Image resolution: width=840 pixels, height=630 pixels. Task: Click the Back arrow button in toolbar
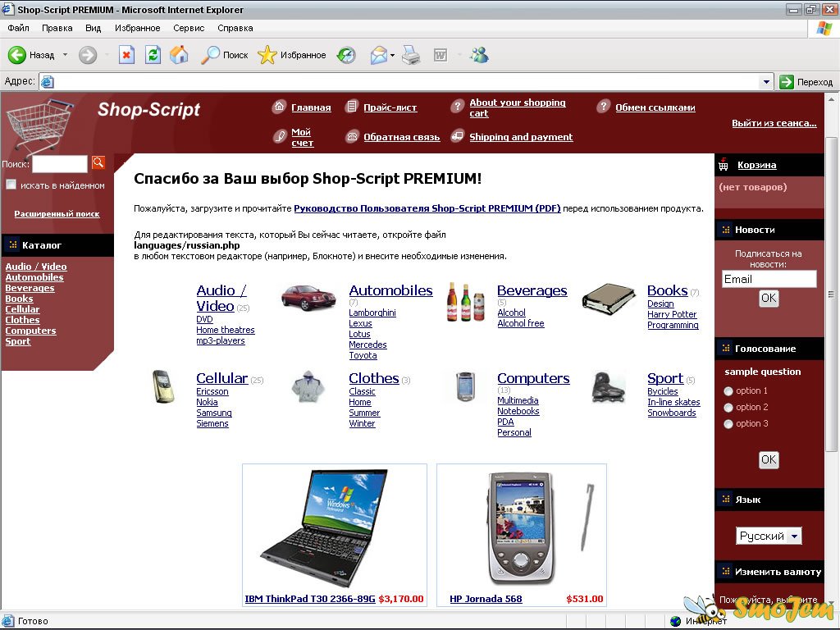coord(16,55)
